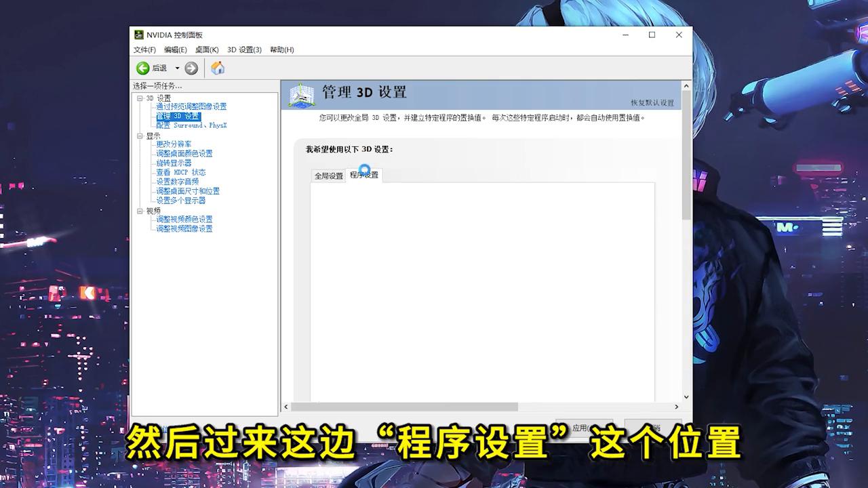
Task: Collapse the 显示 tree section
Action: tap(139, 136)
